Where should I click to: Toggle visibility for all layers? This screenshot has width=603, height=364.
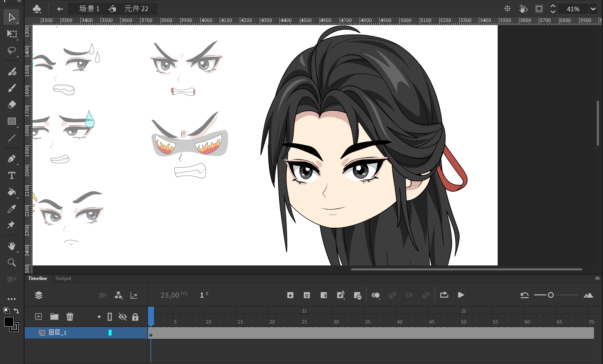pos(122,316)
